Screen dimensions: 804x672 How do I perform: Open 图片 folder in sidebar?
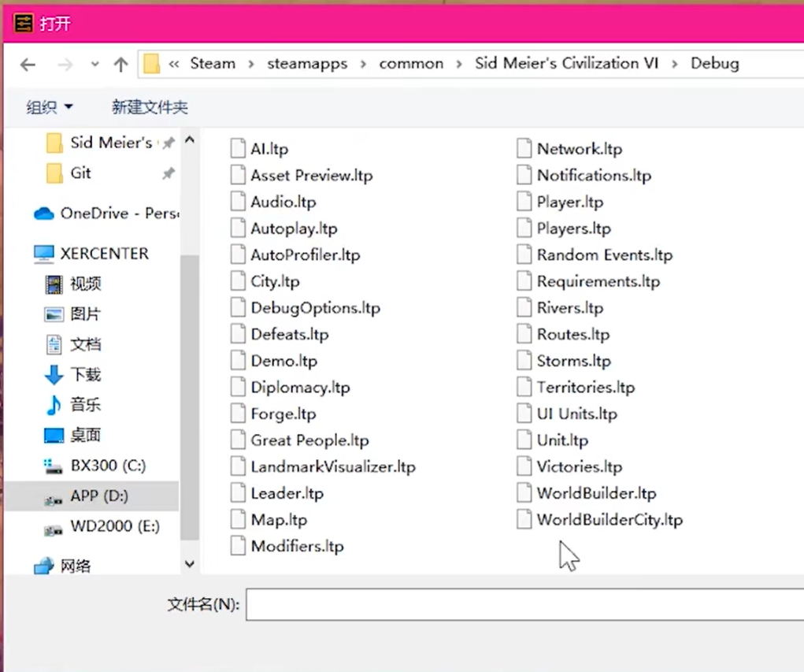click(x=73, y=314)
